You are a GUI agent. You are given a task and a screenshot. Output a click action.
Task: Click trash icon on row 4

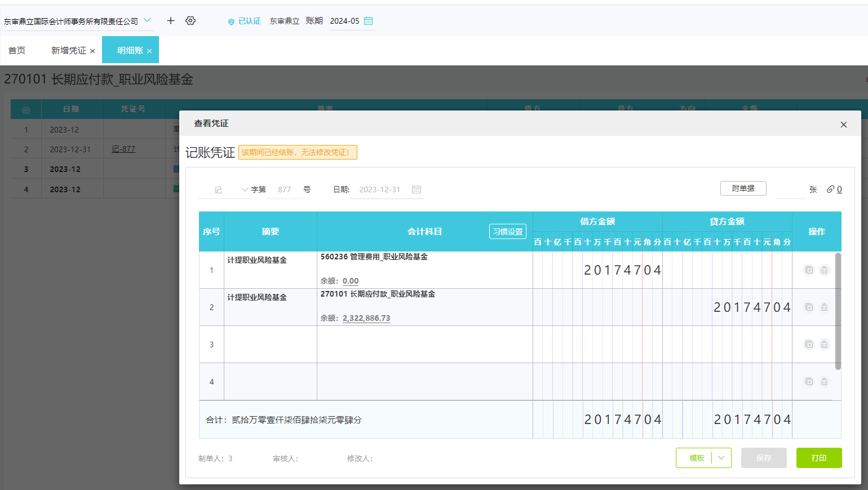[x=824, y=382]
